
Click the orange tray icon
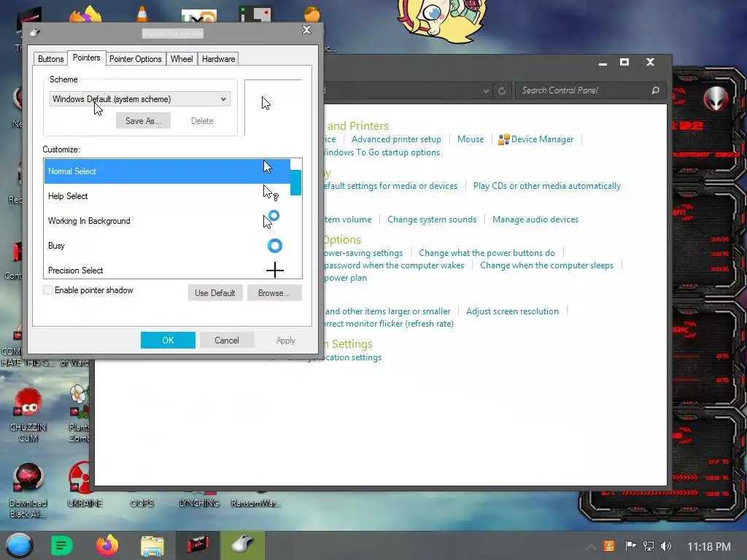click(x=609, y=545)
